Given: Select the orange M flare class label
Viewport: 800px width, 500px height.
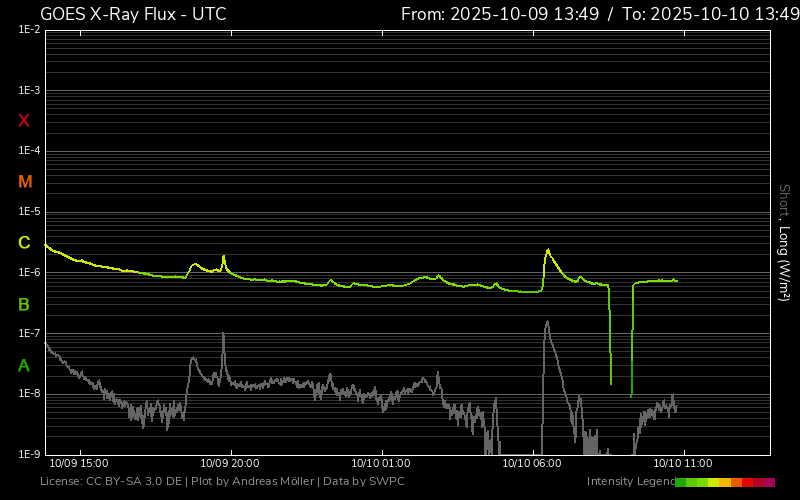Looking at the screenshot, I should 25,182.
